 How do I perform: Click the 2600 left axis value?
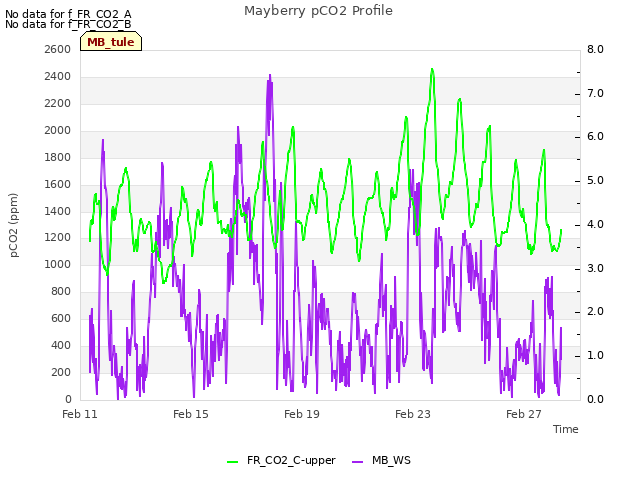point(58,49)
